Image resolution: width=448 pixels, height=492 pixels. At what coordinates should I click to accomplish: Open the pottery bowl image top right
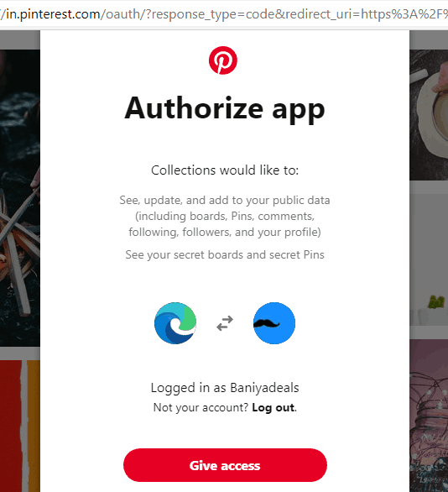pos(429,114)
